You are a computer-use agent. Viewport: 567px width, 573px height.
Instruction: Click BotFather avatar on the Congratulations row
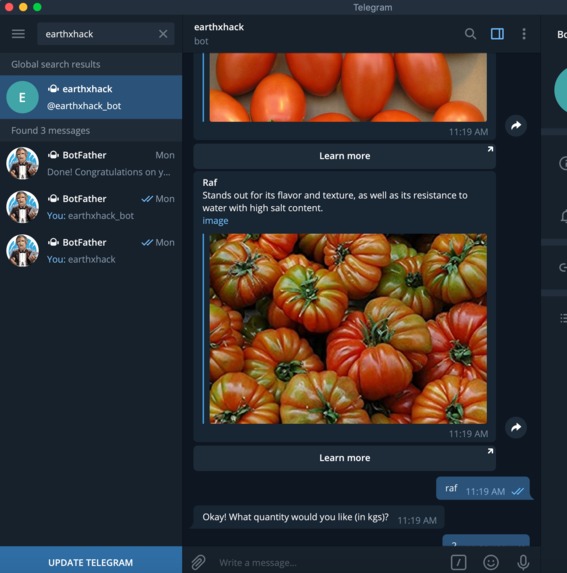pyautogui.click(x=22, y=163)
